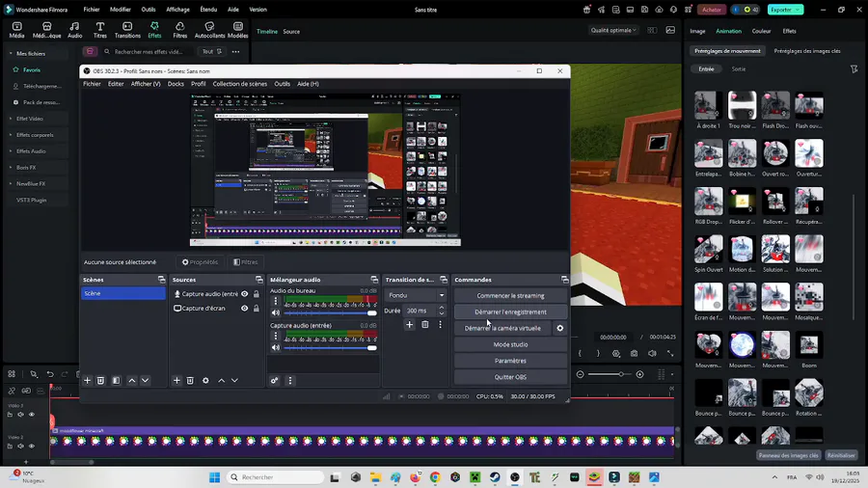Delete the selected scene in OBS
This screenshot has width=868, height=488.
[100, 381]
